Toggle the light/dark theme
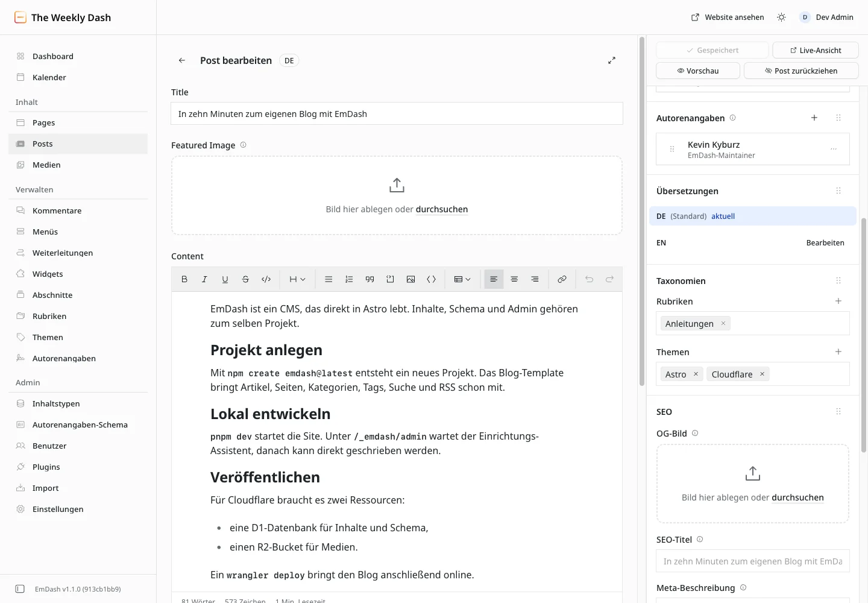The width and height of the screenshot is (868, 603). pyautogui.click(x=781, y=17)
